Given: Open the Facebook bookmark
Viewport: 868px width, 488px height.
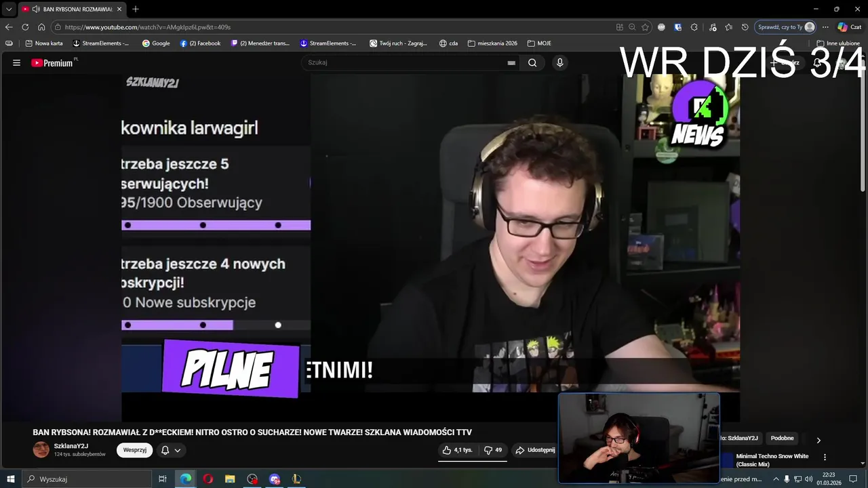Looking at the screenshot, I should pos(200,43).
